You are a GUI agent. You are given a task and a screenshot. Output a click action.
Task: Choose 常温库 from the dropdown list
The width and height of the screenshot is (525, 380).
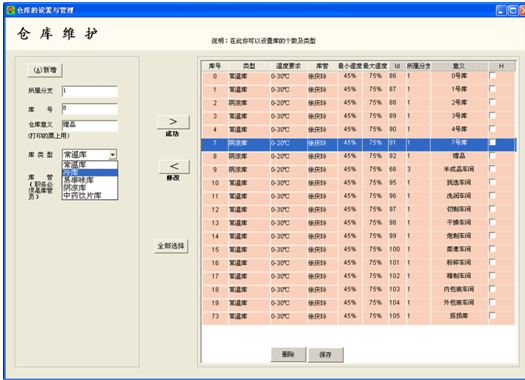[x=90, y=165]
